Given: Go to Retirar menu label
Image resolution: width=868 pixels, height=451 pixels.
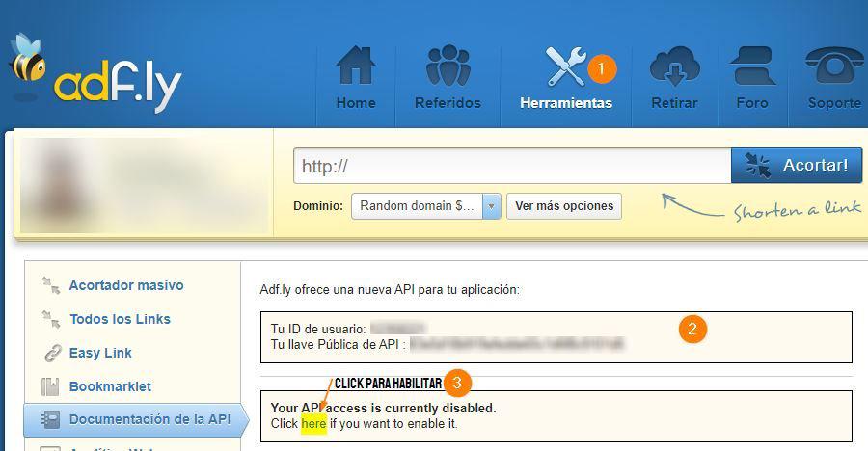Looking at the screenshot, I should pyautogui.click(x=674, y=103).
